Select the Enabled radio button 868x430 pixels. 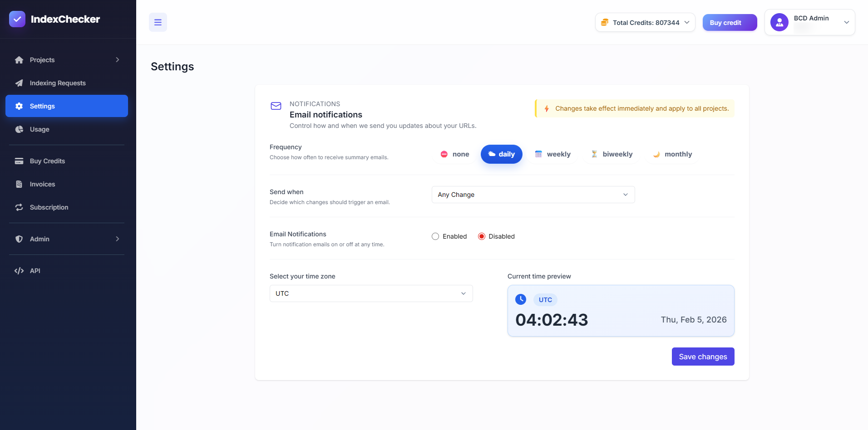click(435, 236)
